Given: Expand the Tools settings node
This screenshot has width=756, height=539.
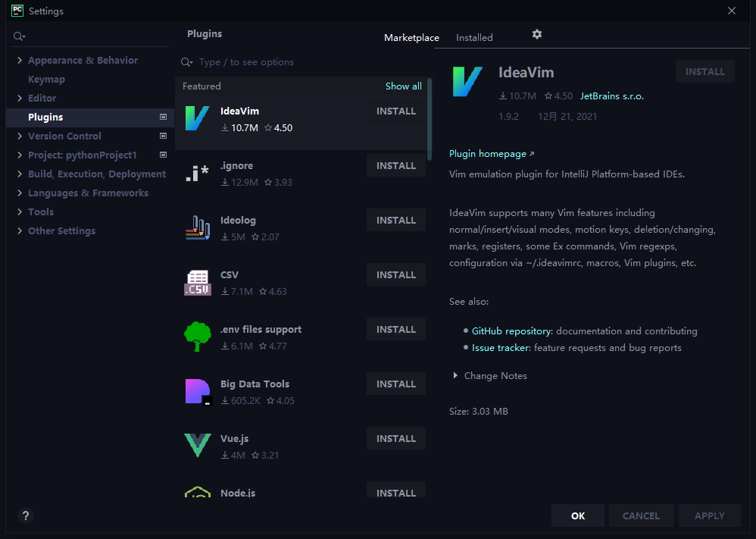Looking at the screenshot, I should click(x=19, y=212).
